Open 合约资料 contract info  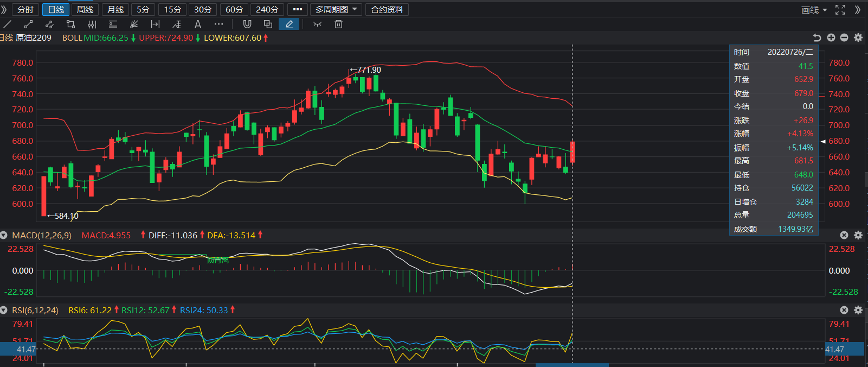point(387,9)
